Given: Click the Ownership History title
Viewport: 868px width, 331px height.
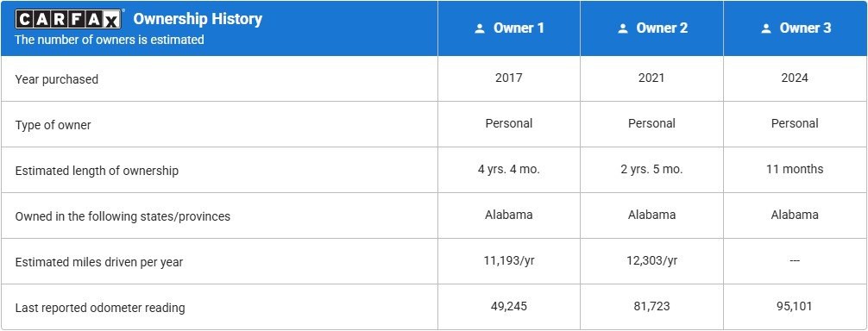Looking at the screenshot, I should 198,19.
